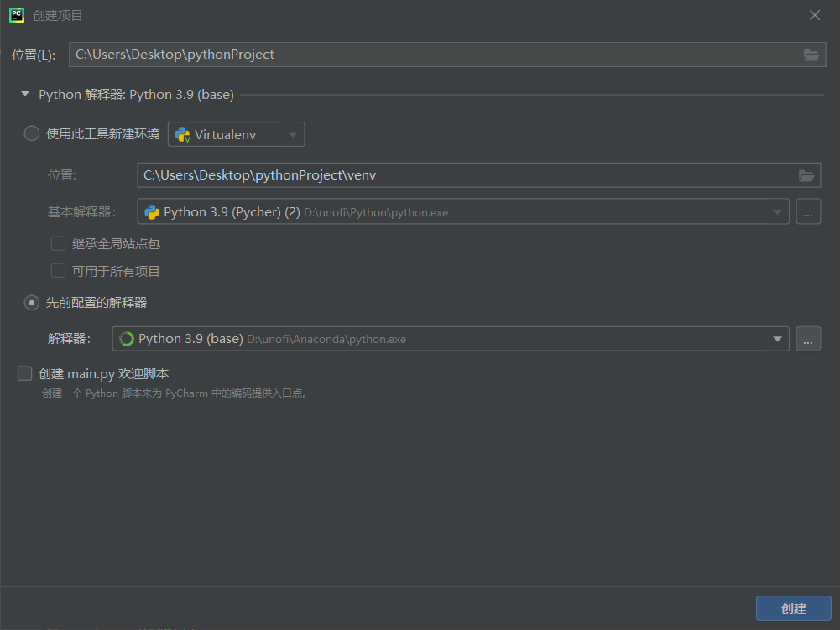Click the Virtualenv Python icon in environment combo
Image resolution: width=840 pixels, height=630 pixels.
[183, 134]
